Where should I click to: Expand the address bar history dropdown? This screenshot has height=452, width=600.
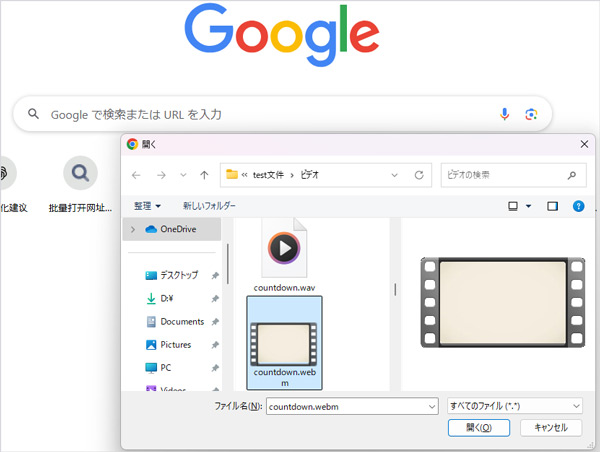point(395,175)
